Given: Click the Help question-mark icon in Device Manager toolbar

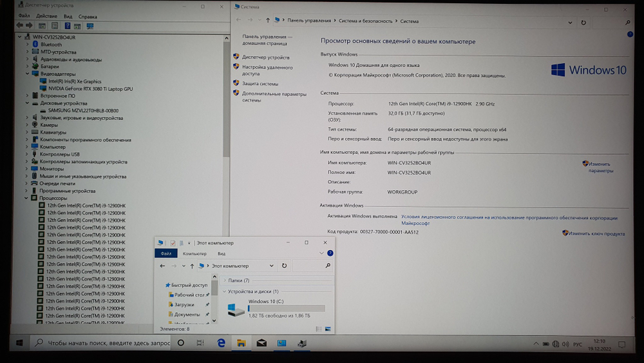Looking at the screenshot, I should tap(68, 26).
